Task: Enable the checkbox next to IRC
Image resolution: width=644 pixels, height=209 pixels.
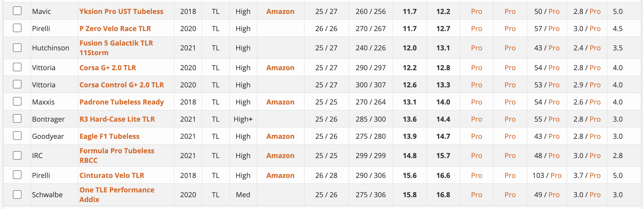Action: click(x=17, y=155)
